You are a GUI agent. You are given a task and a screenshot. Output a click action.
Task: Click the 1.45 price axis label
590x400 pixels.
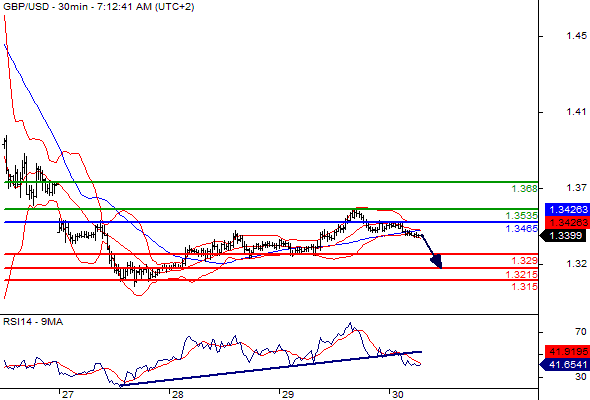tap(576, 36)
